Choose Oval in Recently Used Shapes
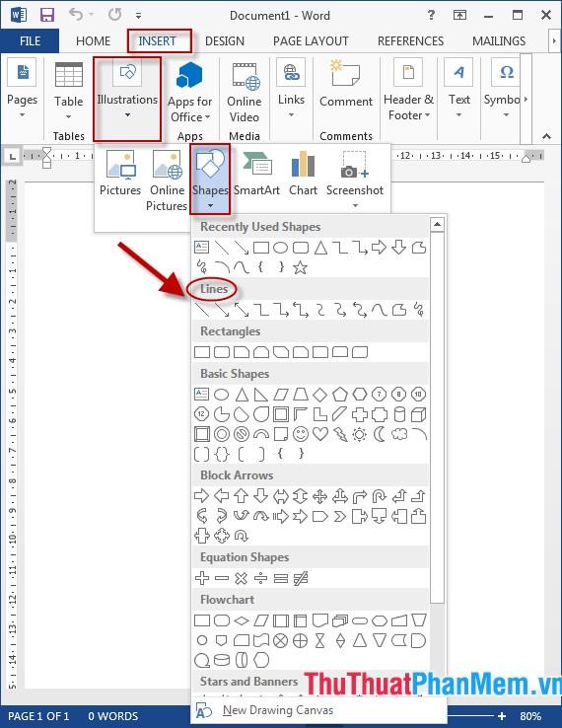Viewport: 562px width, 728px height. [x=280, y=248]
